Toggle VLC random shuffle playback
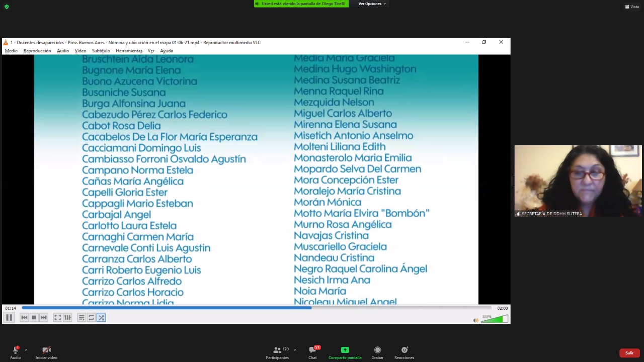644x362 pixels. pos(101,317)
